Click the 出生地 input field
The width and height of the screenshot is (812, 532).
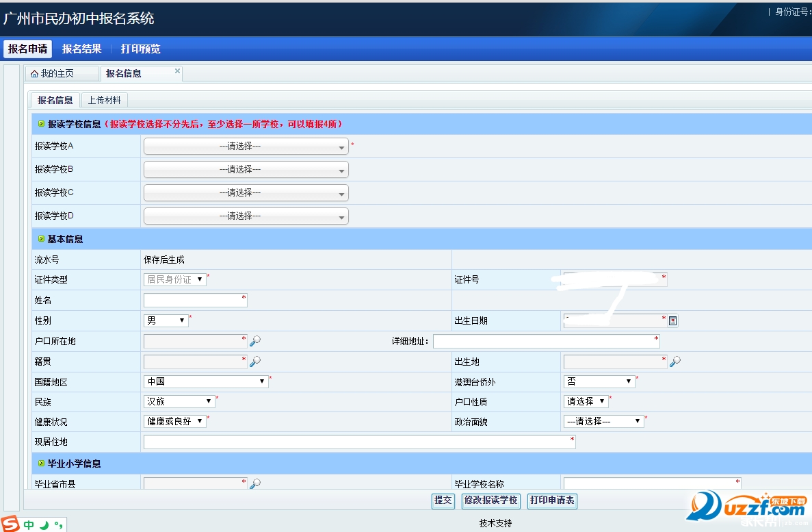coord(615,362)
